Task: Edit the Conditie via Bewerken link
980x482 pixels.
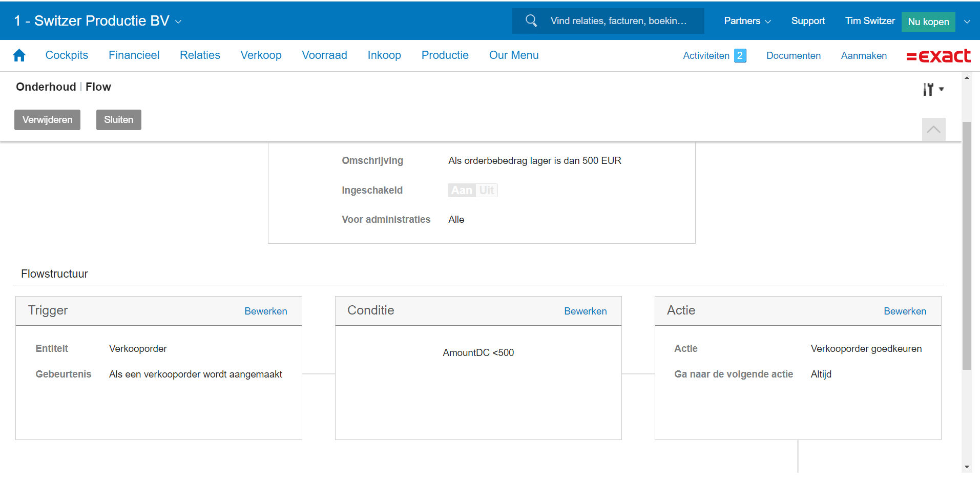Action: 585,311
